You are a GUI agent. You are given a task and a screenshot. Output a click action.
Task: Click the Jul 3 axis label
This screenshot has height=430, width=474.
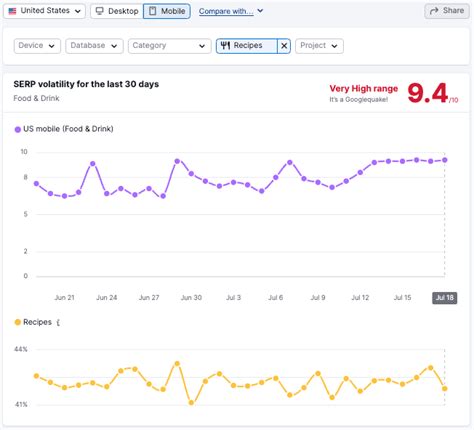233,297
